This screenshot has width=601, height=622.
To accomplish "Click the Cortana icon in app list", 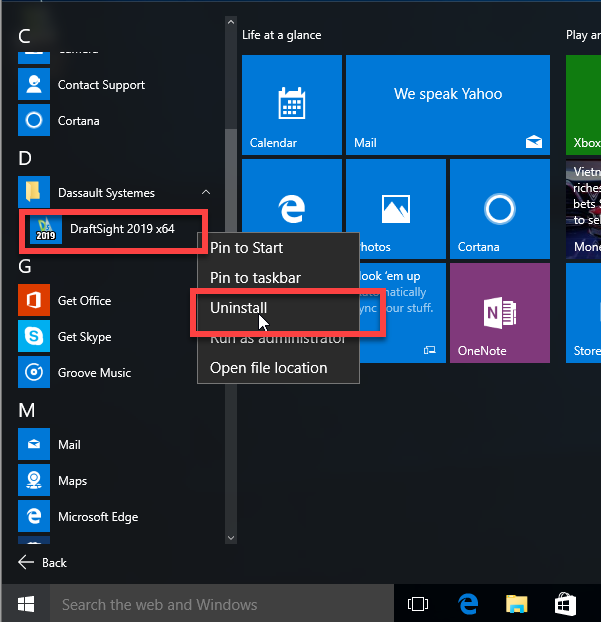I will (x=34, y=120).
